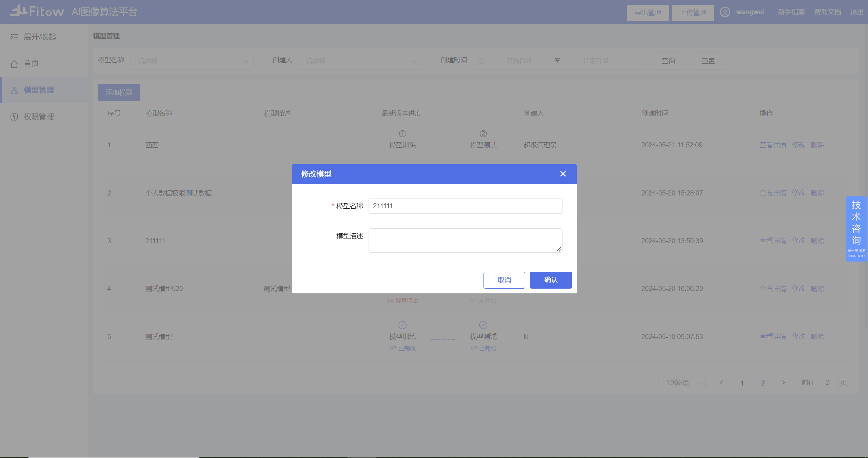Click 查看详情 in row 5 (测试模型)

[x=773, y=336]
